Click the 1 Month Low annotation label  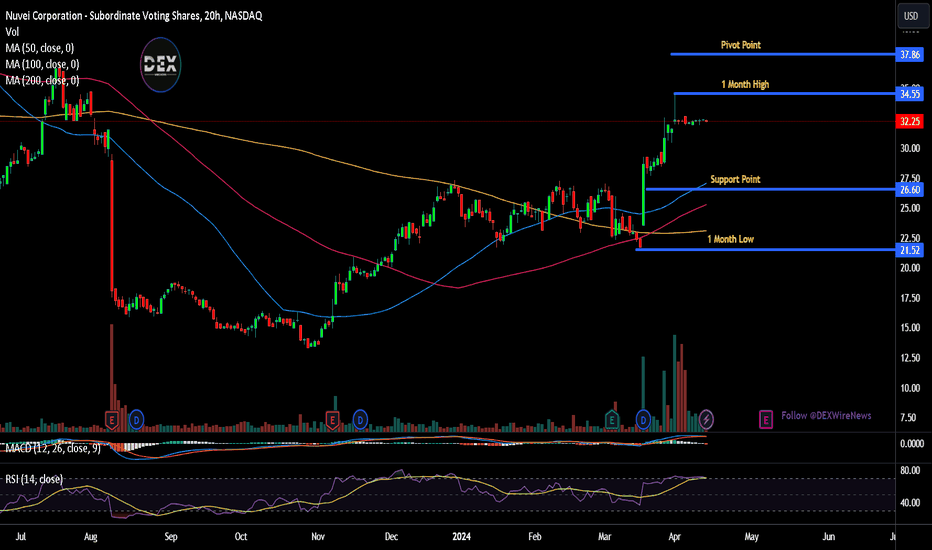tap(731, 240)
